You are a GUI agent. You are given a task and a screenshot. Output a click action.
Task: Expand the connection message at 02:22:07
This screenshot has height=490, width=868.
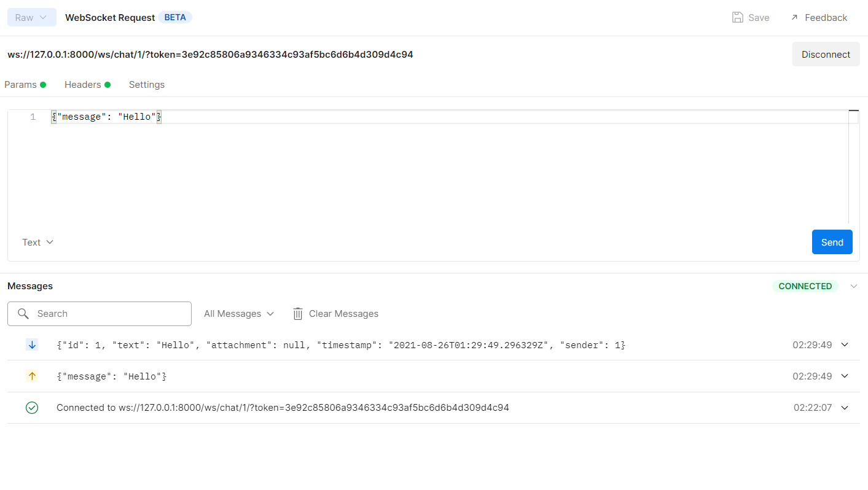845,407
